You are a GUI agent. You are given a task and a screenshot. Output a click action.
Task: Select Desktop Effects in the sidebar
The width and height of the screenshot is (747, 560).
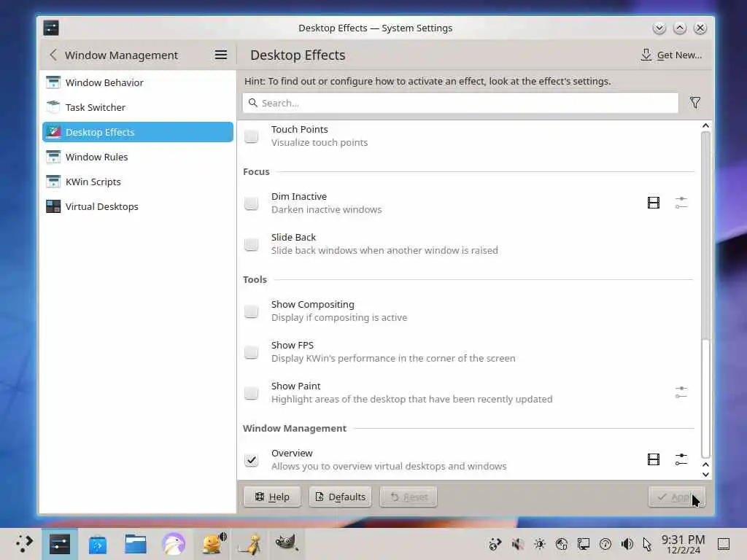[138, 132]
